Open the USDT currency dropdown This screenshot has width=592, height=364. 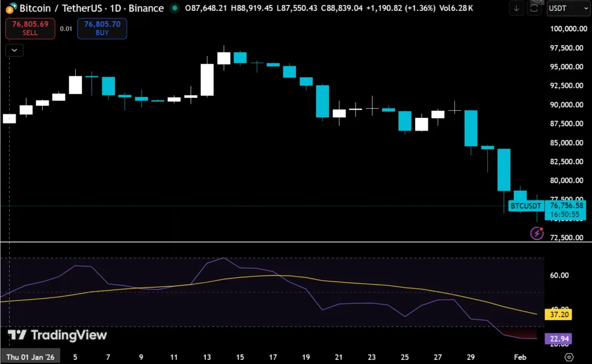click(566, 9)
